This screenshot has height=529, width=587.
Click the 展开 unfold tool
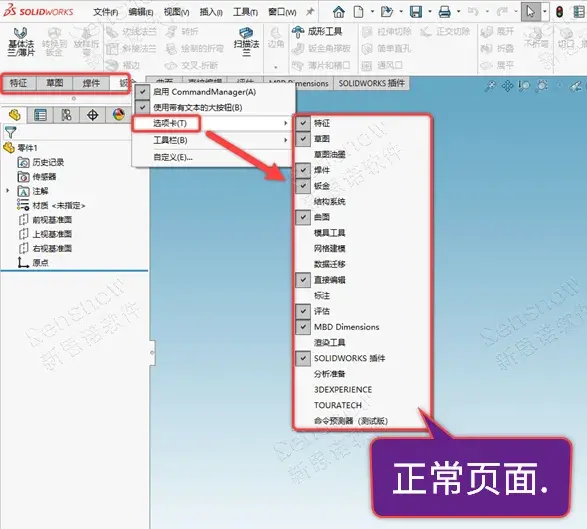(497, 32)
